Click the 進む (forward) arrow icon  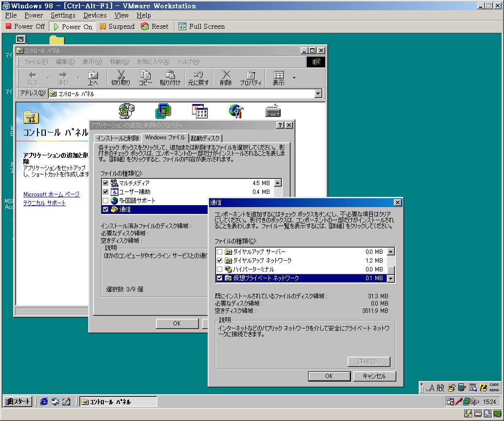63,78
